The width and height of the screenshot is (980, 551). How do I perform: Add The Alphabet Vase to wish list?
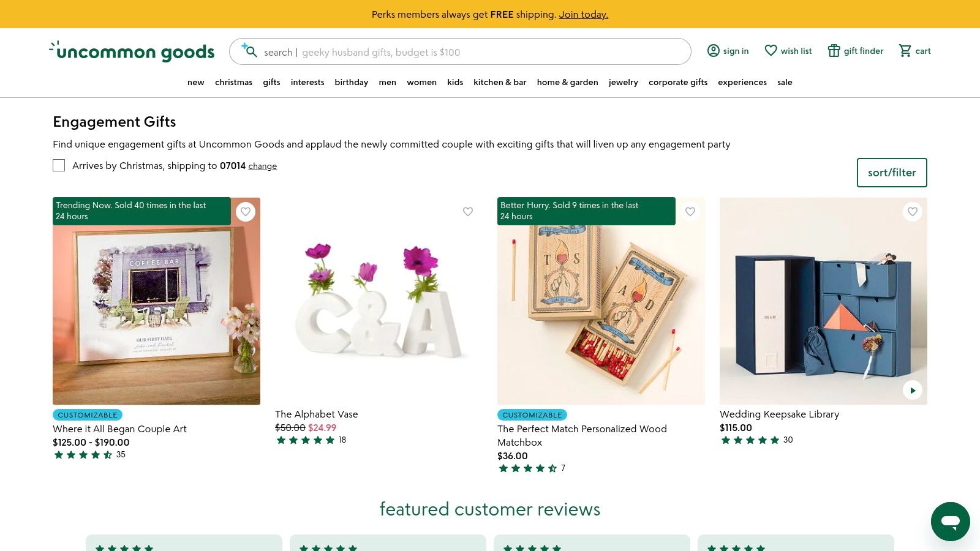point(468,212)
